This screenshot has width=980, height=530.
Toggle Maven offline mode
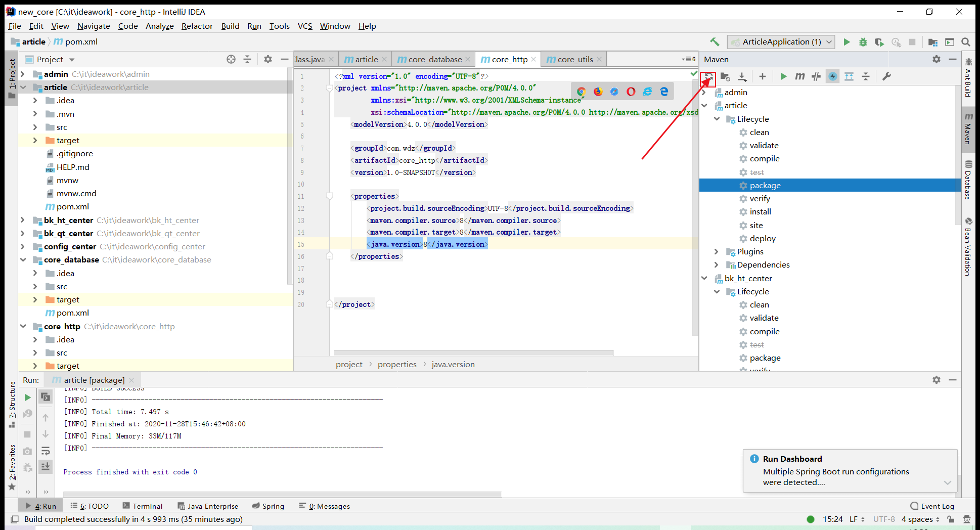tap(816, 77)
